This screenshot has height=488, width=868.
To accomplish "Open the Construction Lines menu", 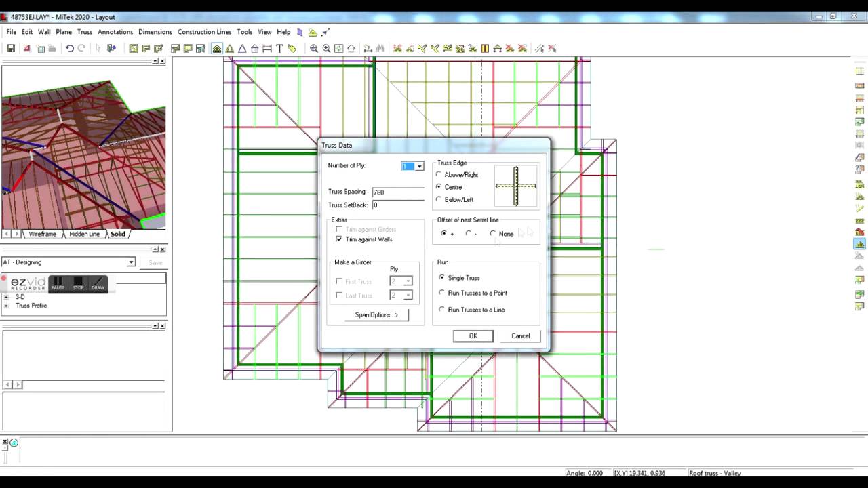I will (x=204, y=32).
